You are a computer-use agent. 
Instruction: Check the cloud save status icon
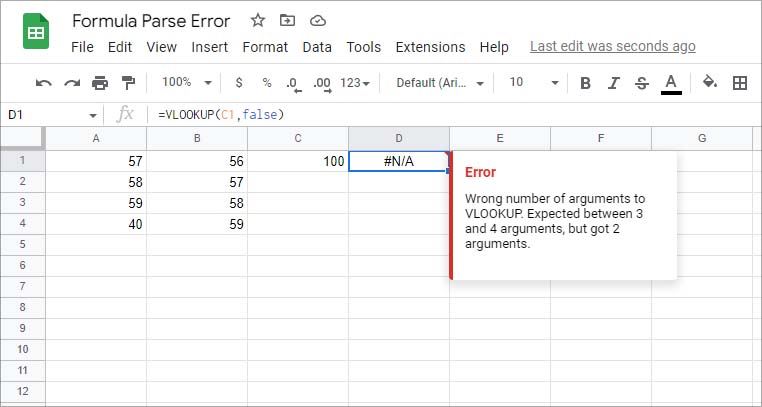317,20
